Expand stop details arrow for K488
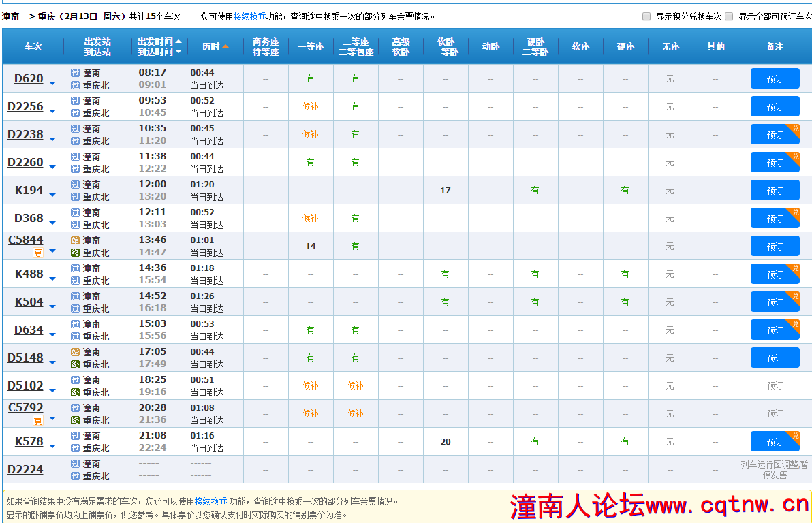 coord(52,279)
